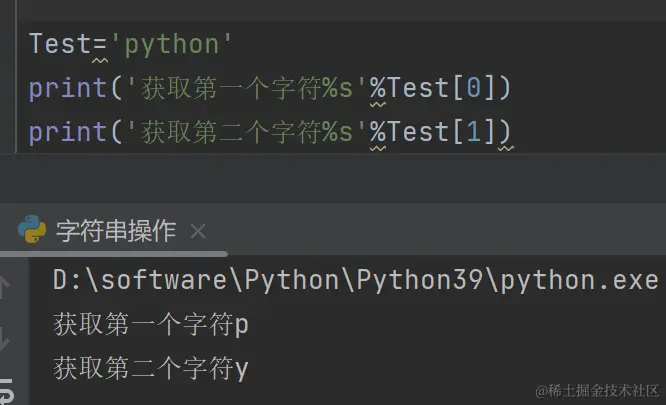Click index 0 in Test[0]
This screenshot has height=405, width=666.
473,88
